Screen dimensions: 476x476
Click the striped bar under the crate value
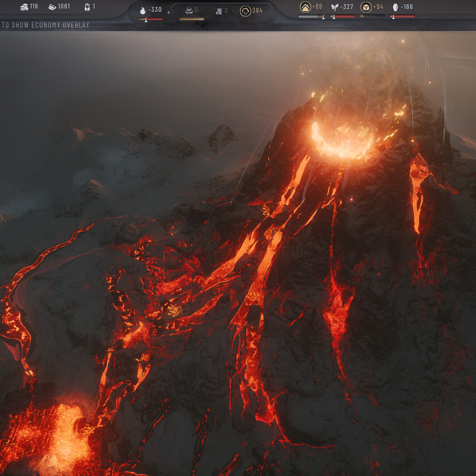372,16
